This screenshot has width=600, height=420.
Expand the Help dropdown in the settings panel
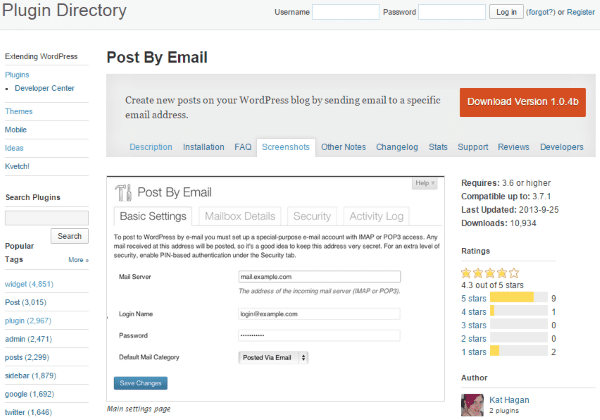pyautogui.click(x=423, y=183)
